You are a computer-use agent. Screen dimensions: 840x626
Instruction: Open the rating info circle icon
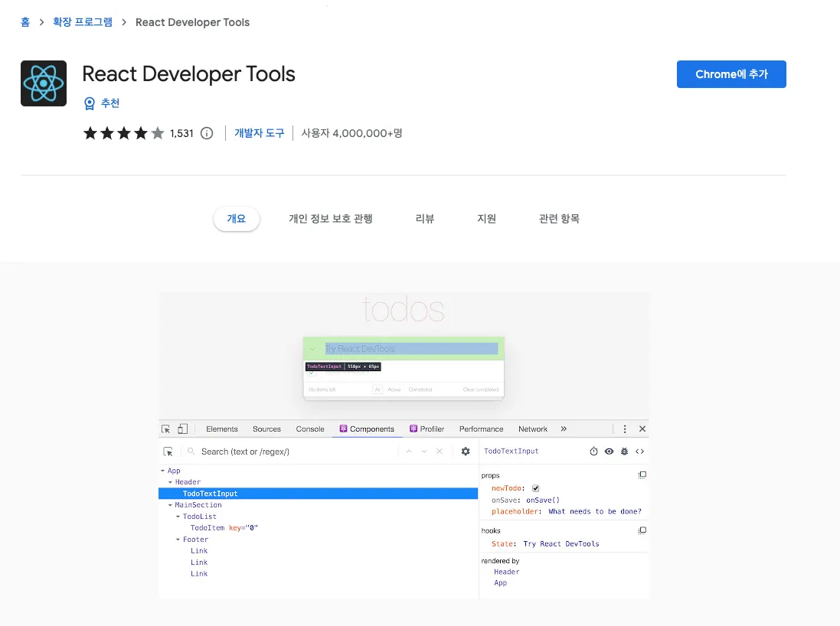(206, 133)
